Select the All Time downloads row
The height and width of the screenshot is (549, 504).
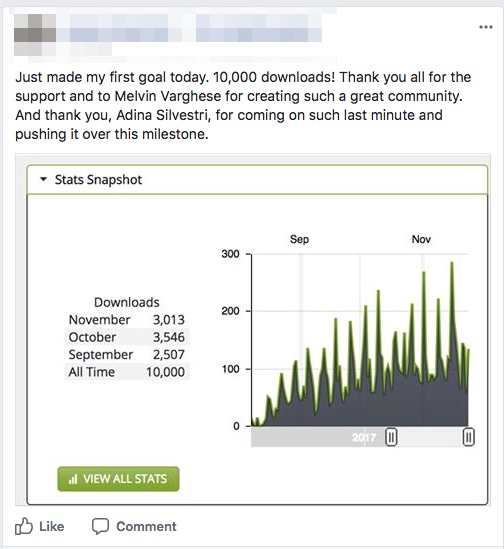tap(127, 372)
